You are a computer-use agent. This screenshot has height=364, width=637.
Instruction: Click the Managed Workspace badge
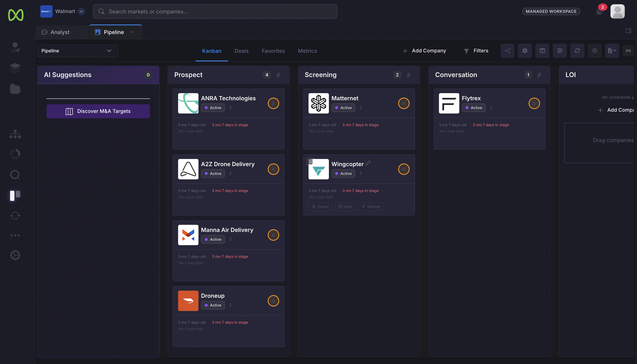(551, 11)
